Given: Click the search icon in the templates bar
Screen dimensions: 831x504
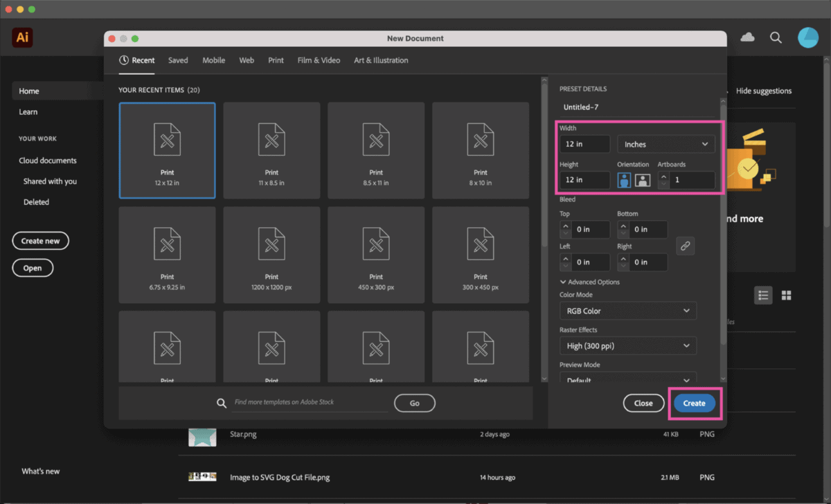Looking at the screenshot, I should pos(222,402).
